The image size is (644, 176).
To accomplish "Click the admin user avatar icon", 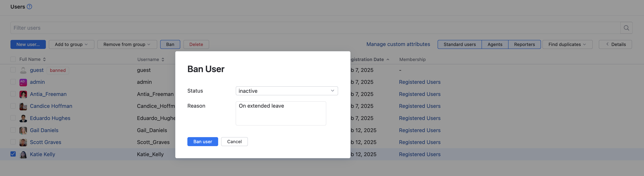I will (23, 82).
